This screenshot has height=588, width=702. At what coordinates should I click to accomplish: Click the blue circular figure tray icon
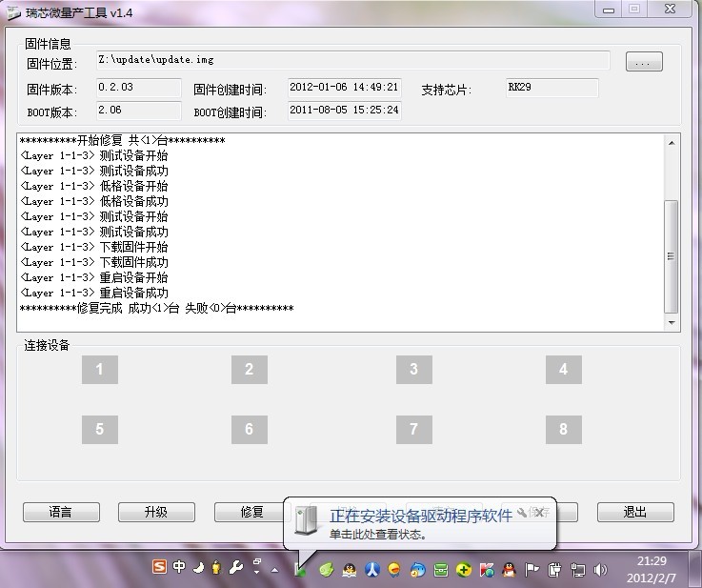point(372,570)
